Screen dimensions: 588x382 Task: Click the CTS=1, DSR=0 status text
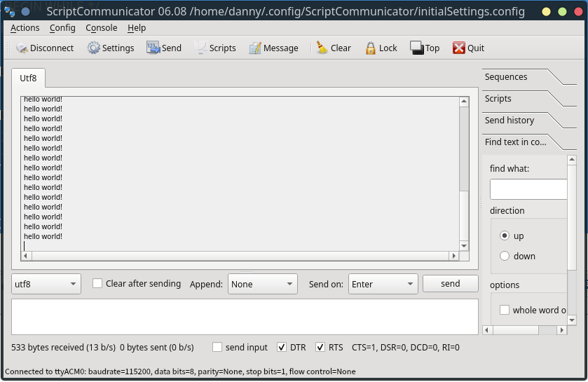[x=405, y=348]
